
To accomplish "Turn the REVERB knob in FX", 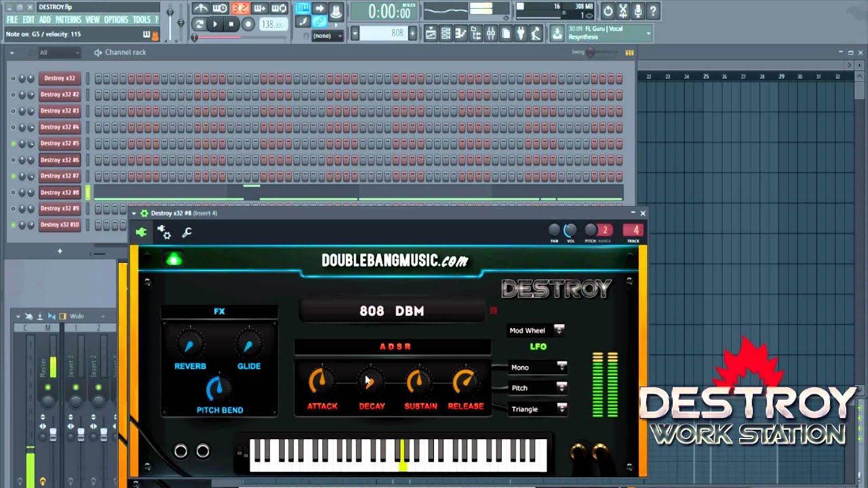I will click(190, 345).
